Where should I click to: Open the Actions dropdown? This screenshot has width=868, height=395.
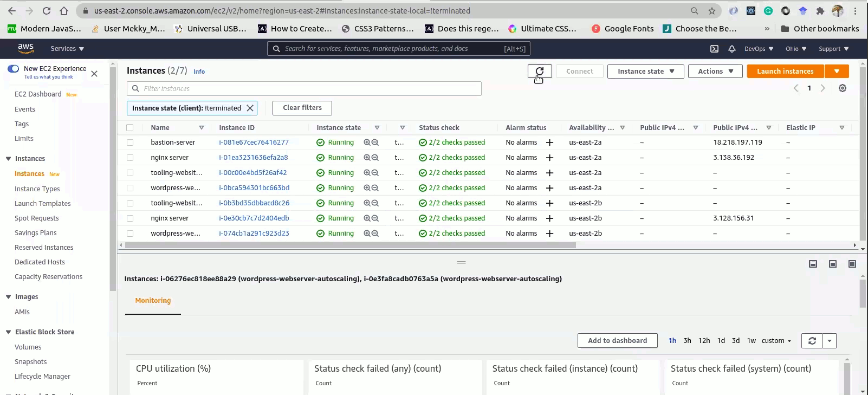pos(715,72)
